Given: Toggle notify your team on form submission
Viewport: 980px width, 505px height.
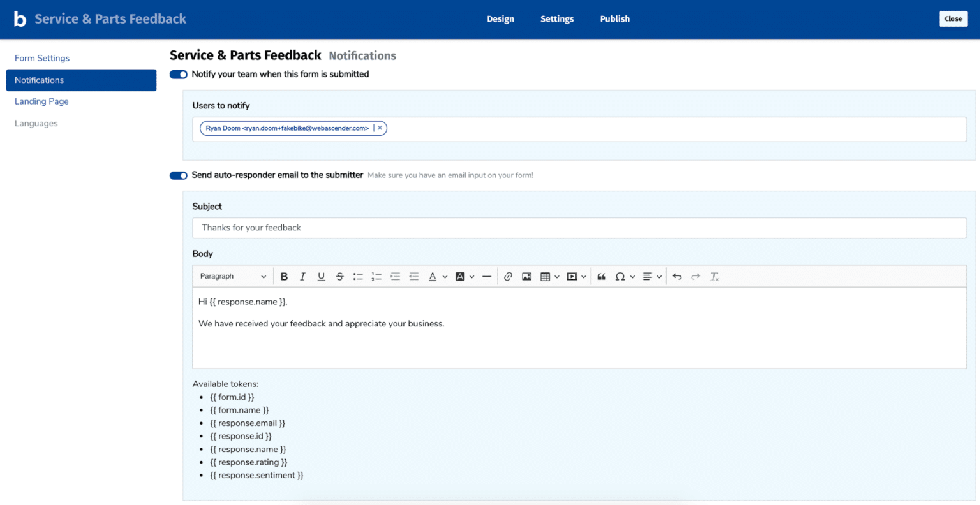Looking at the screenshot, I should (179, 75).
